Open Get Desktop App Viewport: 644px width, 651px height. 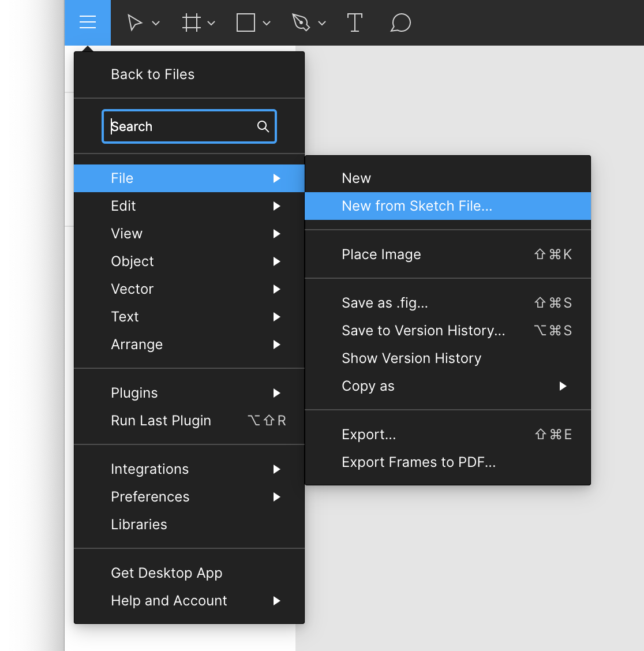pos(166,573)
